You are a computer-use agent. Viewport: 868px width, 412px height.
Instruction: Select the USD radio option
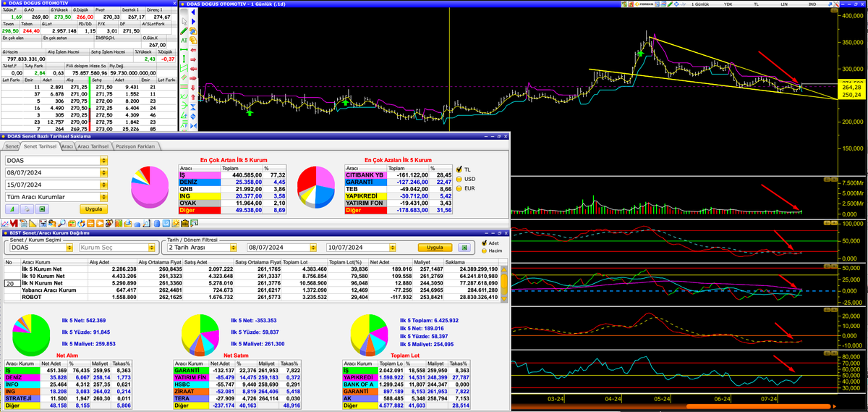(x=458, y=178)
